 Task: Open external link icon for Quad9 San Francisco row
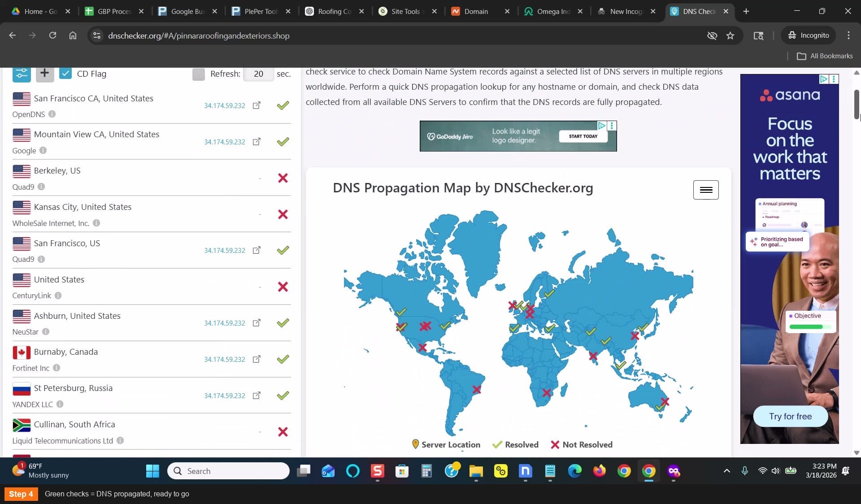point(257,250)
